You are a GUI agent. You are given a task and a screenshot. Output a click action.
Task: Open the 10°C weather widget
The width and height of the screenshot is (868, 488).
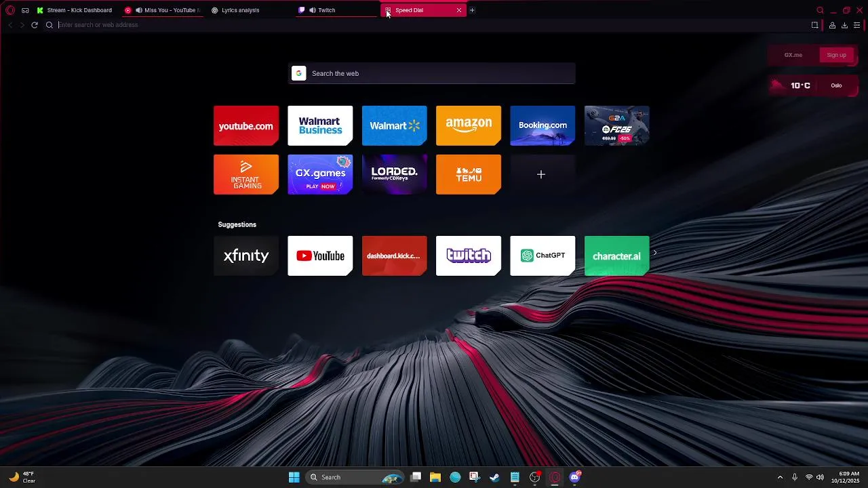point(792,85)
